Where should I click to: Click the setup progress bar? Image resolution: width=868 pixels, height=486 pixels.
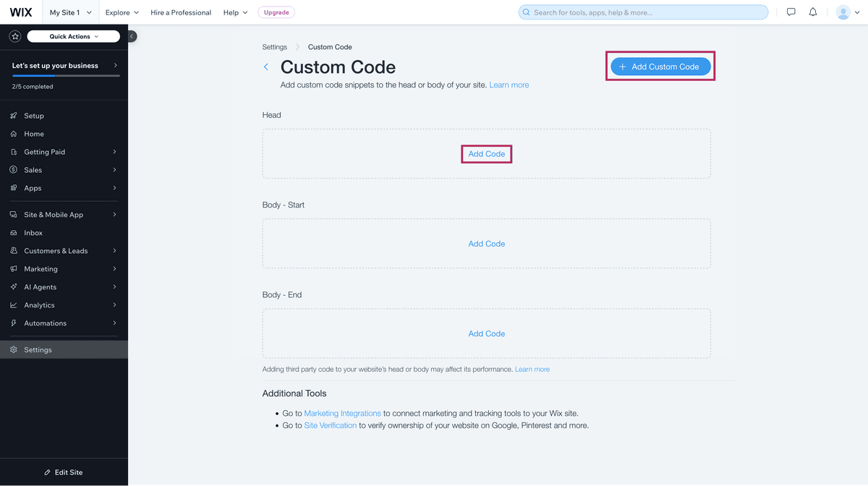pos(65,75)
